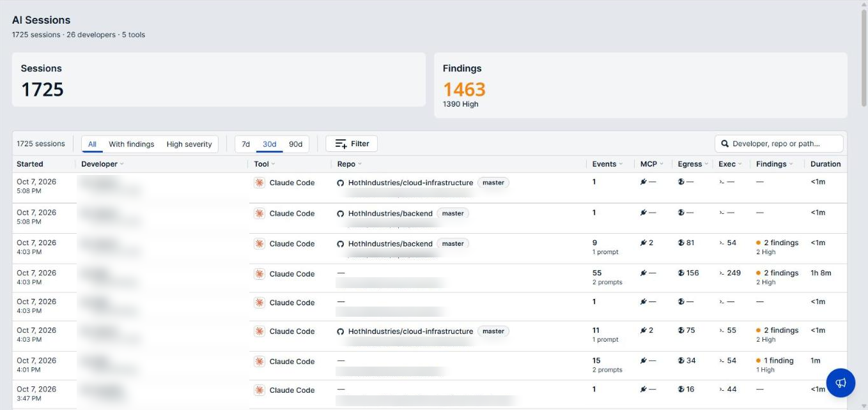
Task: Click the orange dot in the 1h 8m row
Action: (758, 273)
